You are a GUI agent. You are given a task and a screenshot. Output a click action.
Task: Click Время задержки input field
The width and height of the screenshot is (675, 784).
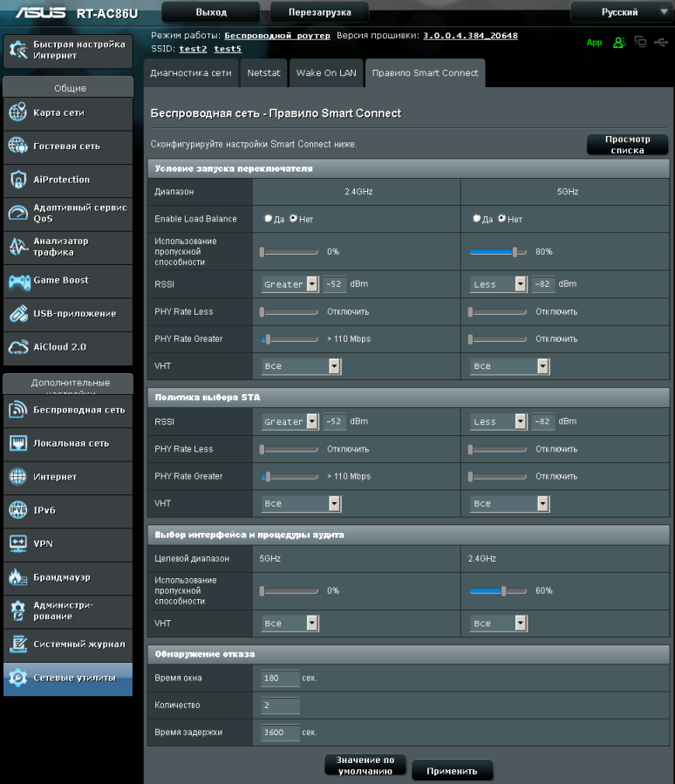(x=281, y=732)
